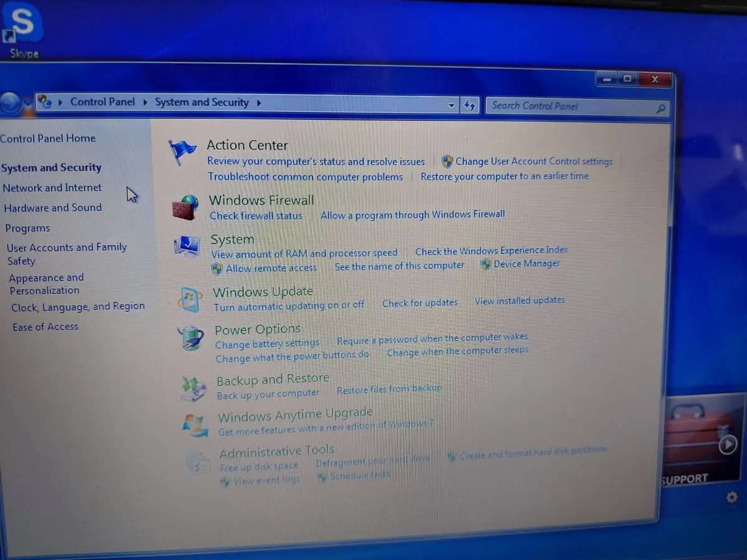Click Control Panel in the breadcrumb

[x=102, y=101]
